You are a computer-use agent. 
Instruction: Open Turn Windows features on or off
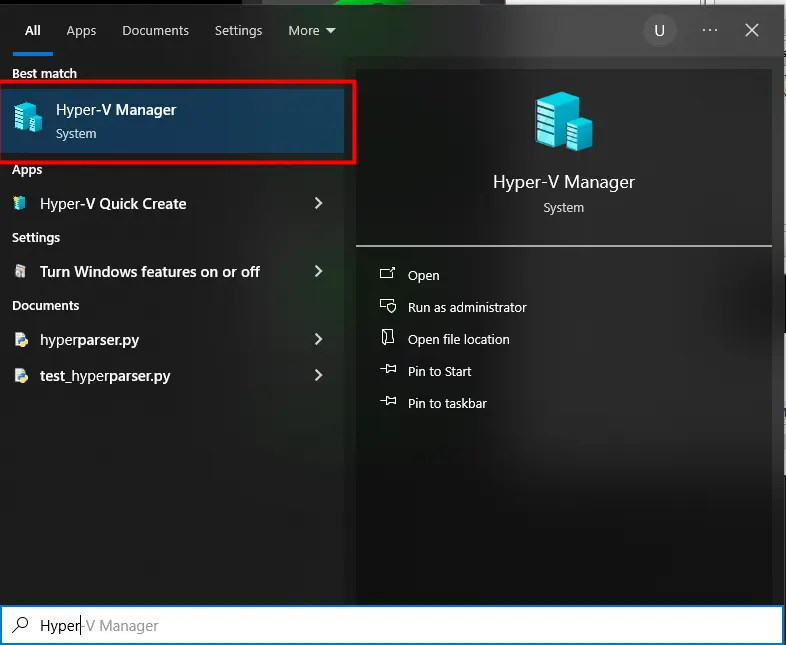click(150, 272)
